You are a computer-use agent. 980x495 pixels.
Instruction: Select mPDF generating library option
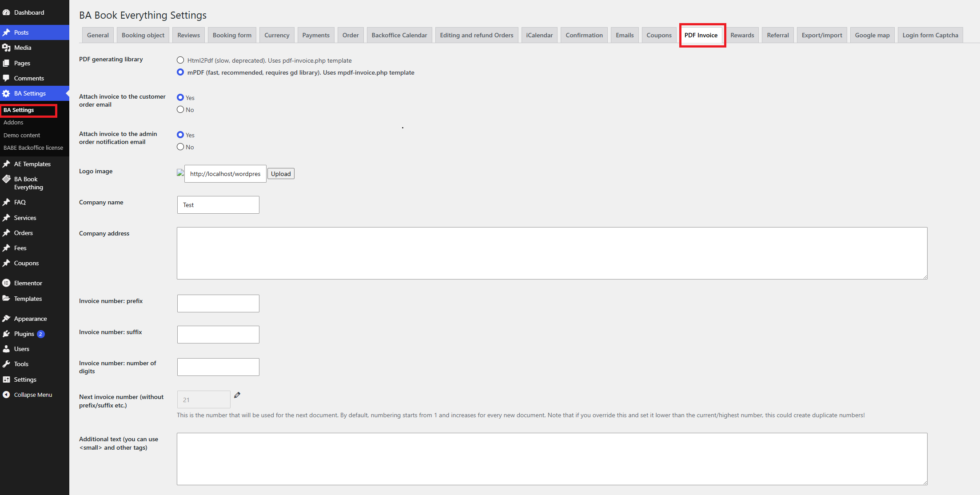180,72
